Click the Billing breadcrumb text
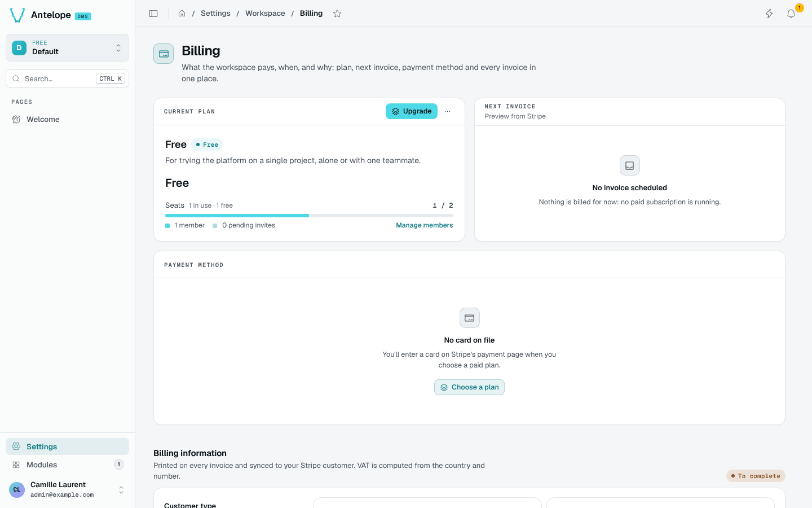Viewport: 812px width, 508px height. (x=311, y=14)
